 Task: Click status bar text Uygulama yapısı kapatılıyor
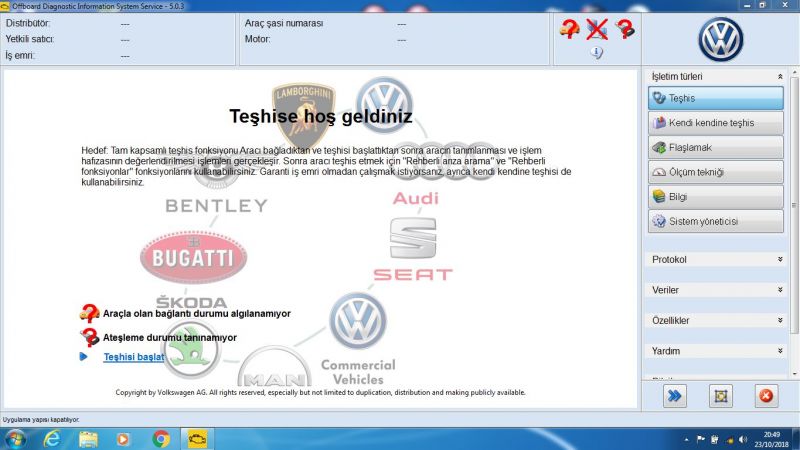point(41,419)
